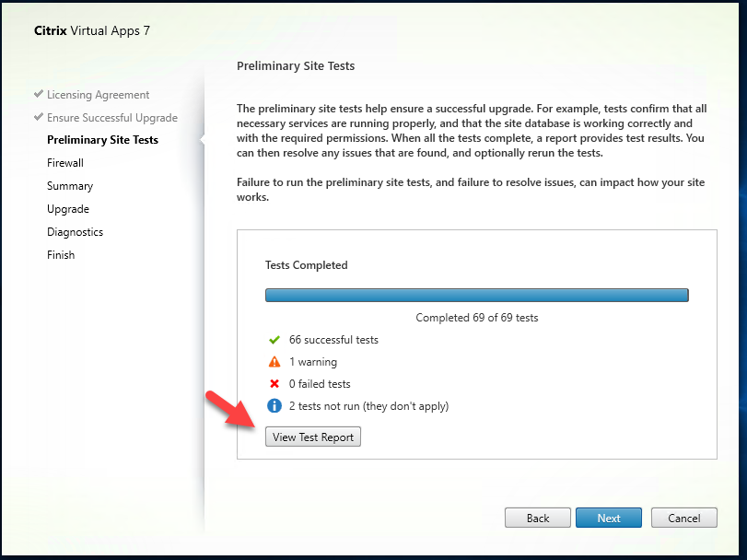Click the blue tests progress bar
Image resolution: width=747 pixels, height=560 pixels.
tap(477, 296)
